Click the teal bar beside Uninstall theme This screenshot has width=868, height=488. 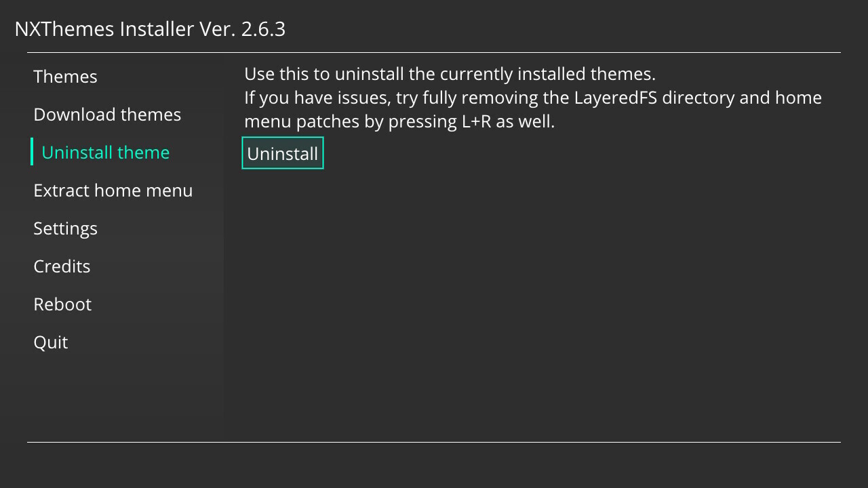32,152
